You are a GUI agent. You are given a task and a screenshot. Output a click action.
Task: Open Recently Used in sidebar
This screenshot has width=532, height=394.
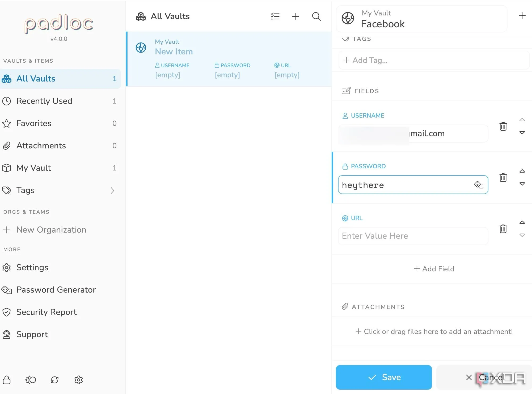tap(44, 101)
